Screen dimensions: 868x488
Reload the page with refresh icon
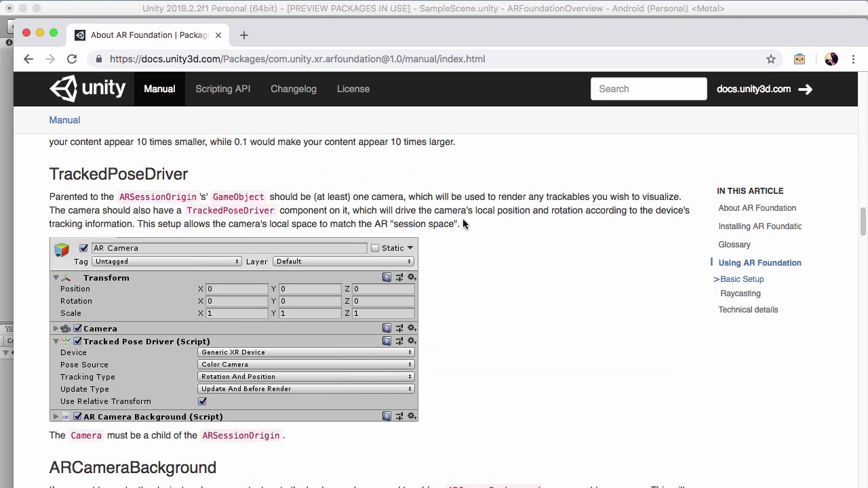pyautogui.click(x=72, y=59)
